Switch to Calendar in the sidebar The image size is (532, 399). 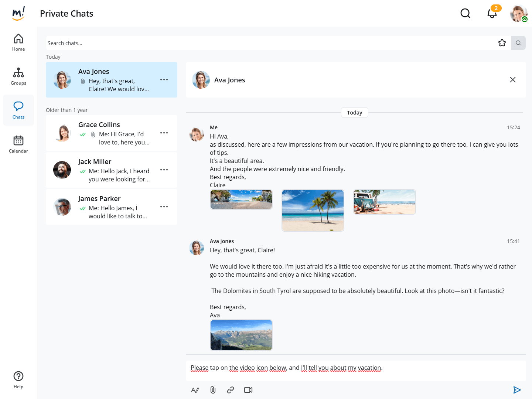point(18,144)
